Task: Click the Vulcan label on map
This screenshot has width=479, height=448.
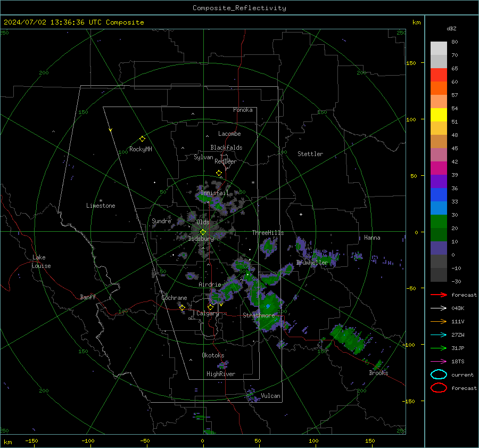Action: click(x=271, y=396)
